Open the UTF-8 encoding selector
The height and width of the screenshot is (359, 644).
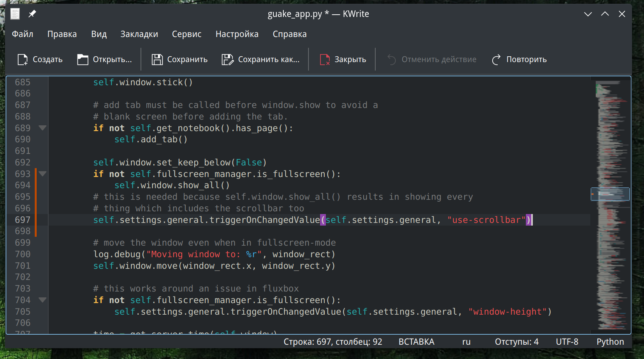coord(567,342)
